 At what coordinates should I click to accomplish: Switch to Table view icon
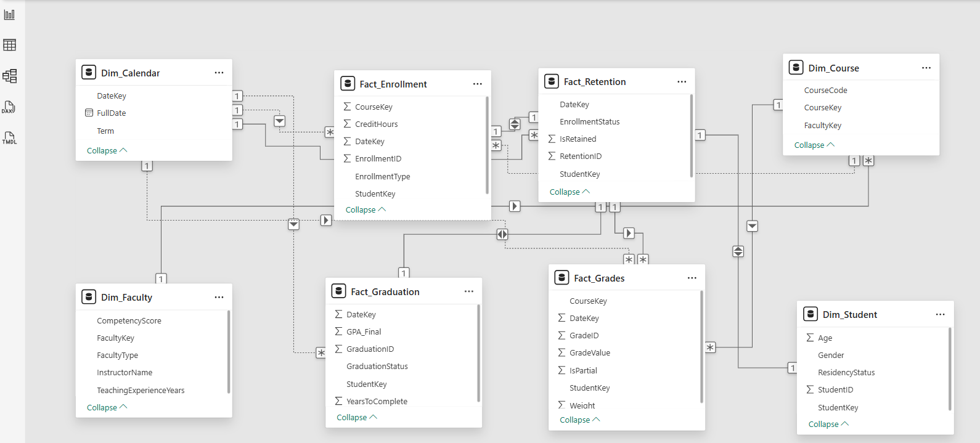[9, 45]
